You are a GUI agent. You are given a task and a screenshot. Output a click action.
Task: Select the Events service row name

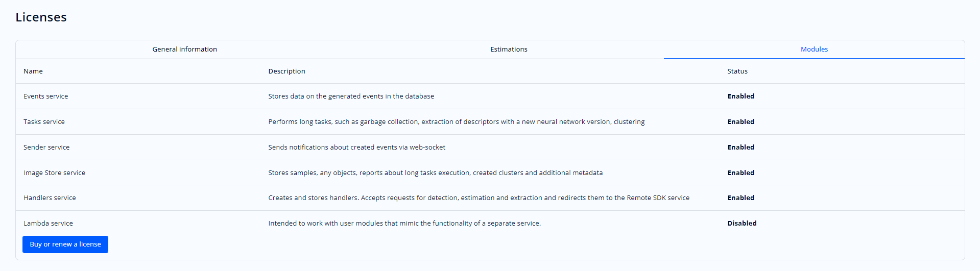click(x=45, y=96)
